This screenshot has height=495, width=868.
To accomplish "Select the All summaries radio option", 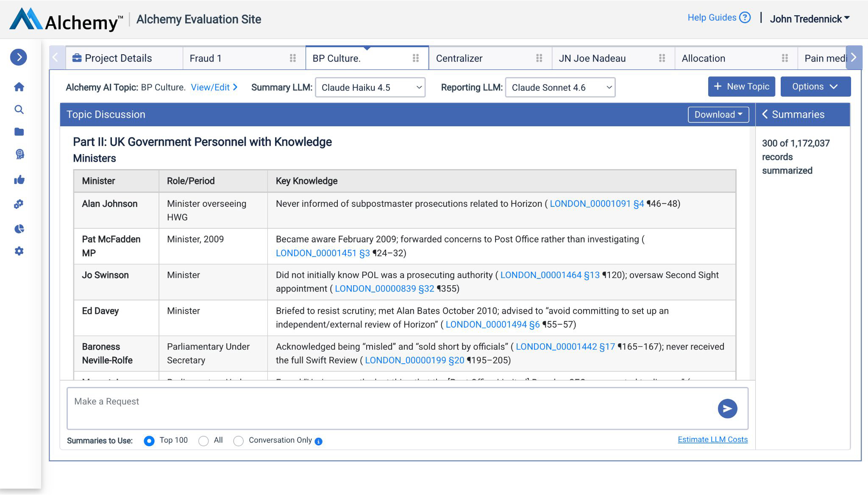I will pos(203,441).
